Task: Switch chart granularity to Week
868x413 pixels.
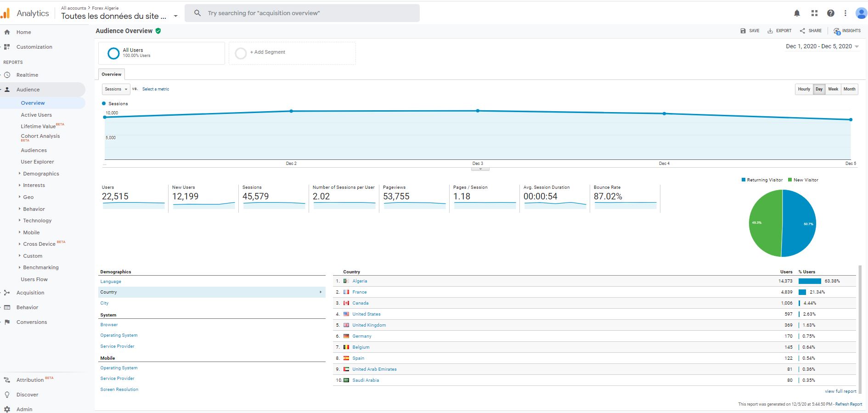Action: (x=833, y=89)
